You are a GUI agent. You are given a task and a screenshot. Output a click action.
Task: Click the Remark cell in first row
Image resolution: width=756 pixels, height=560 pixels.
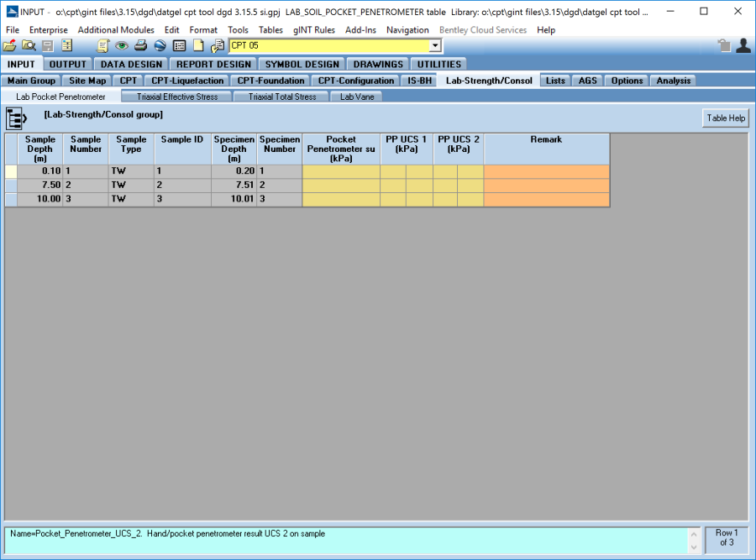(546, 171)
